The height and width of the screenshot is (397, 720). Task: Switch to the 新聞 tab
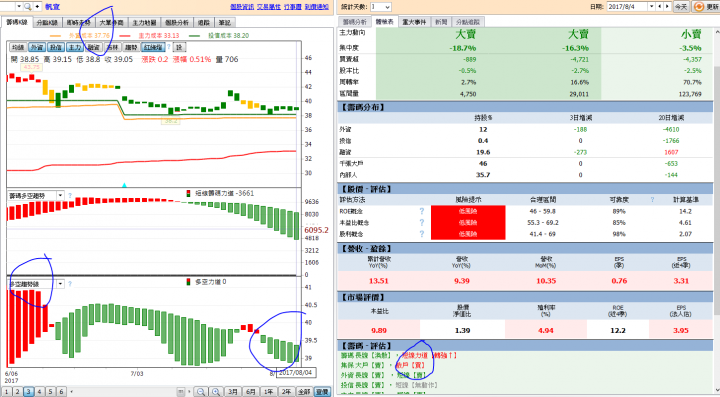[441, 22]
